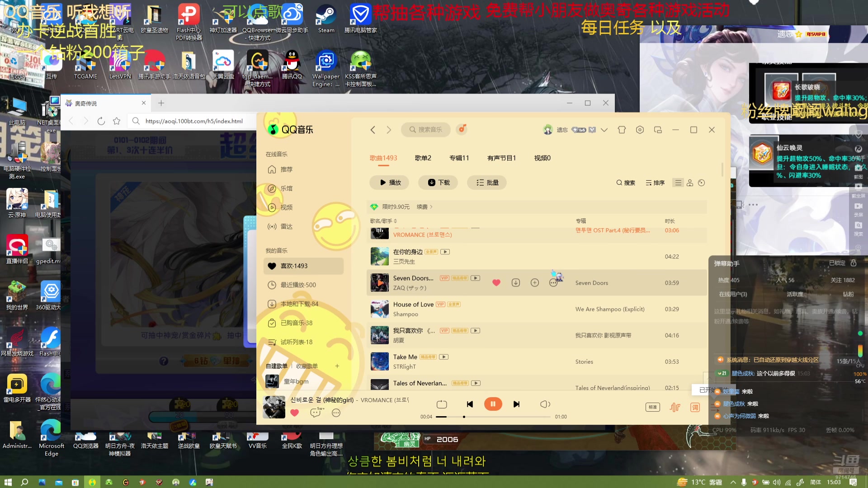
Task: Select the 歌曲1493 tab
Action: [x=383, y=158]
